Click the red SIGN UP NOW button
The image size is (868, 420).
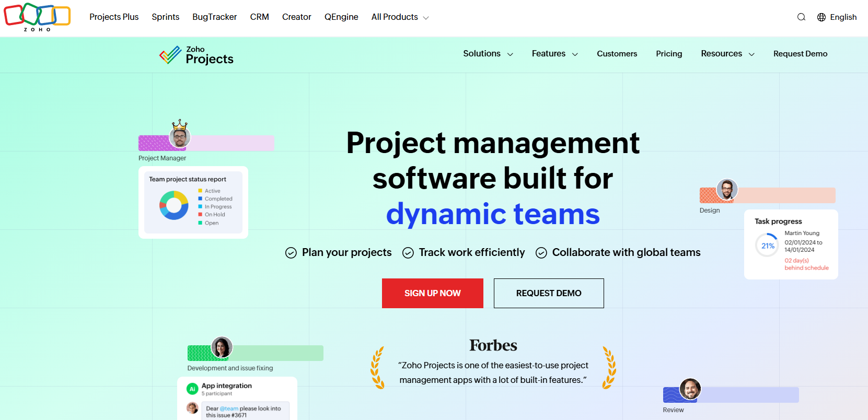point(433,293)
